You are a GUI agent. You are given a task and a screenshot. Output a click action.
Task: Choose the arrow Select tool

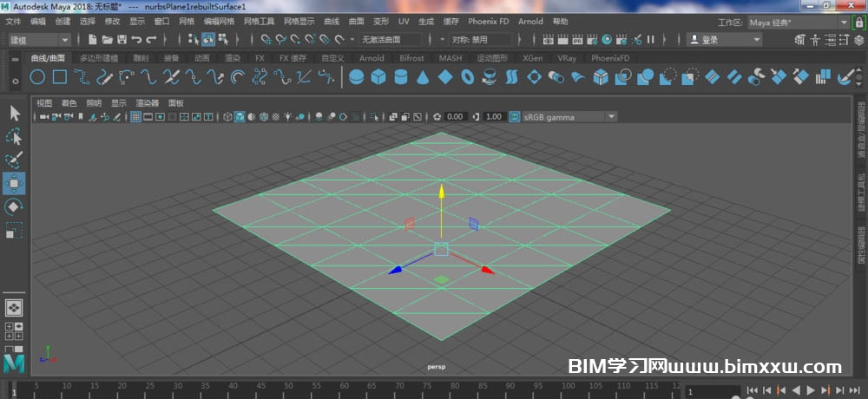[15, 113]
